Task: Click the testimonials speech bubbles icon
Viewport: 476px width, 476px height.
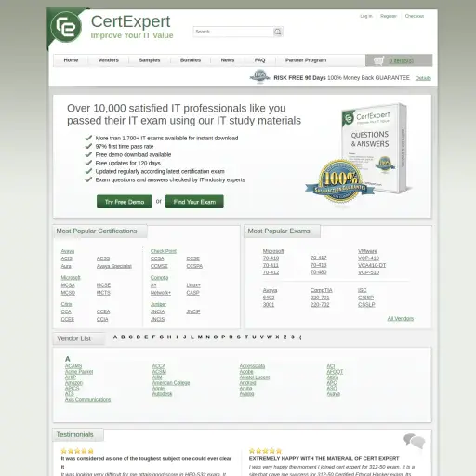Action: tap(415, 441)
